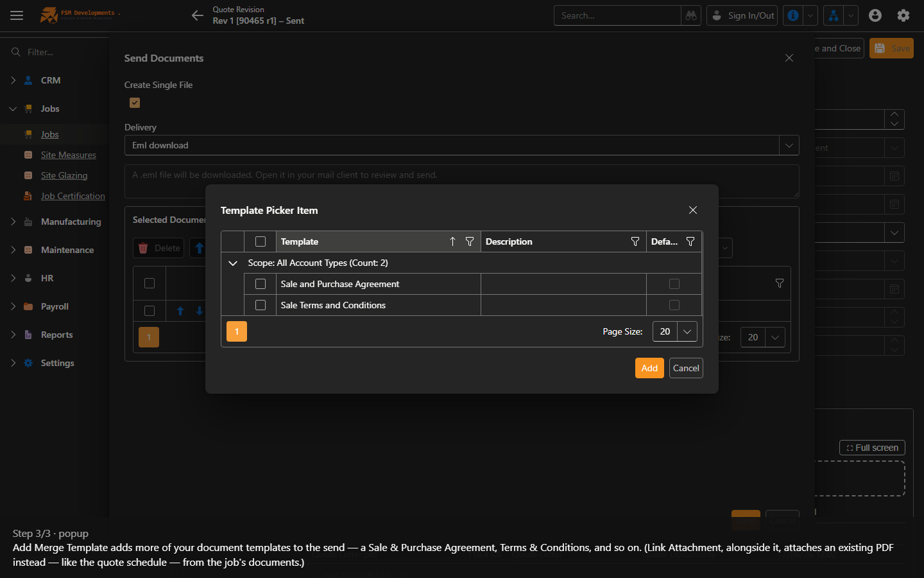This screenshot has width=924, height=578.
Task: Click the HR person icon in sidebar
Action: [28, 278]
